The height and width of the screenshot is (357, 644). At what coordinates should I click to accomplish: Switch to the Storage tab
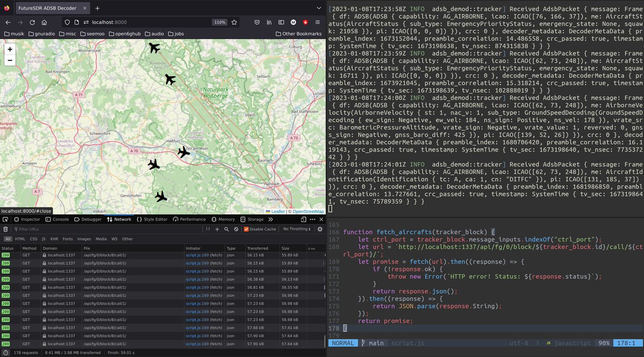tap(252, 220)
